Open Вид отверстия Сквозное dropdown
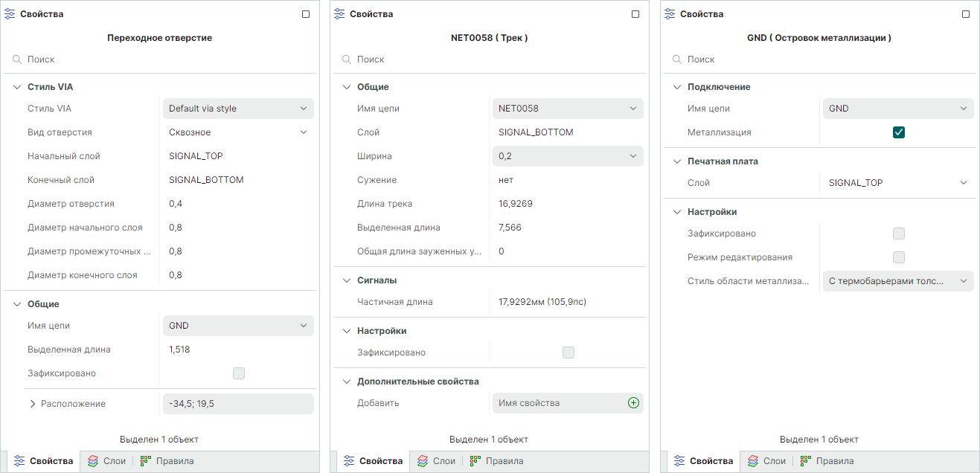Image resolution: width=980 pixels, height=473 pixels. pyautogui.click(x=238, y=132)
